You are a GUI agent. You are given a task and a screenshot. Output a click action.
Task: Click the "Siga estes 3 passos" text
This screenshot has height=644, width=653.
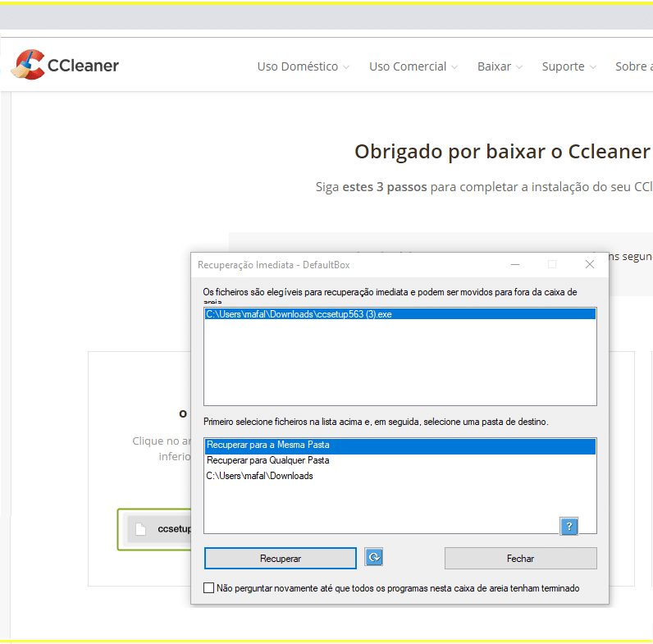point(371,187)
